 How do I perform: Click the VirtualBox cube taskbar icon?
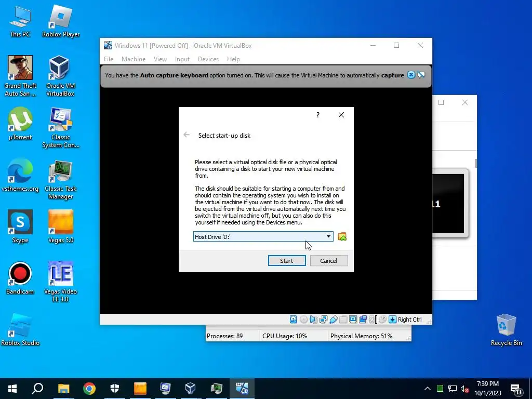coord(190,389)
